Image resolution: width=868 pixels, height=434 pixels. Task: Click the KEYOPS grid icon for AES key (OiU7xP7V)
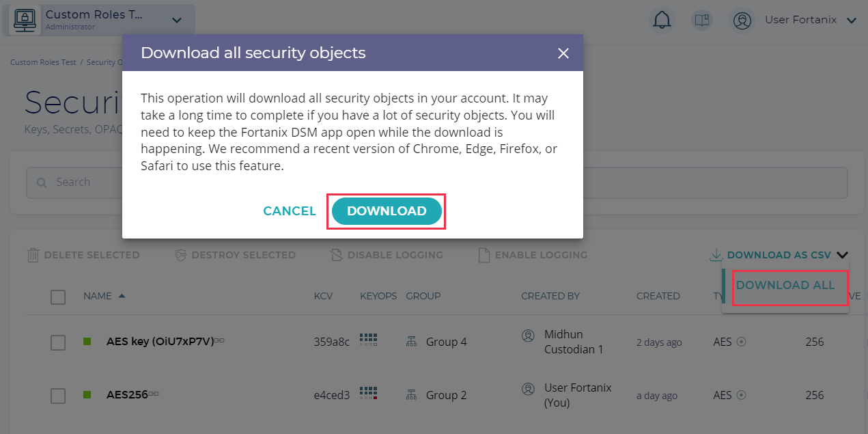(369, 340)
